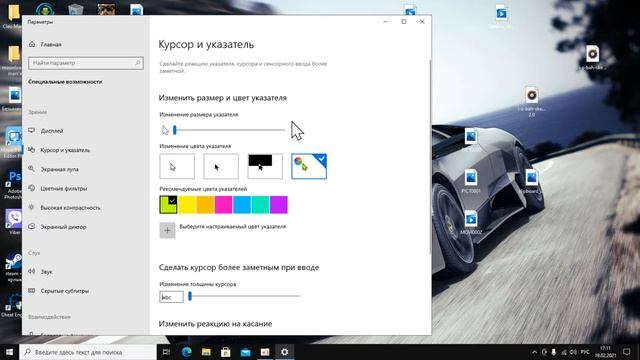Select the Recycle Bin desktop icon

click(76, 9)
